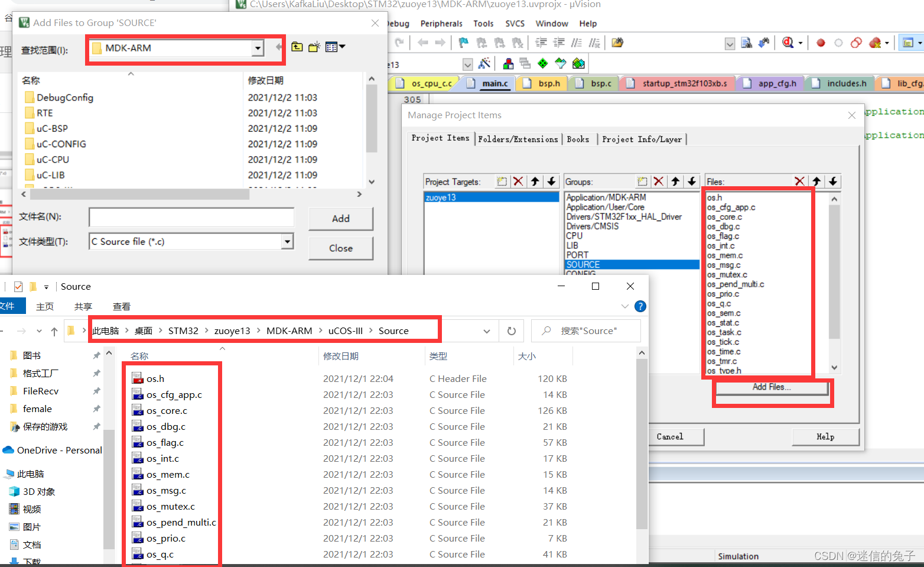924x567 pixels.
Task: Open Explorer recent locations dropdown arrow
Action: [x=39, y=331]
